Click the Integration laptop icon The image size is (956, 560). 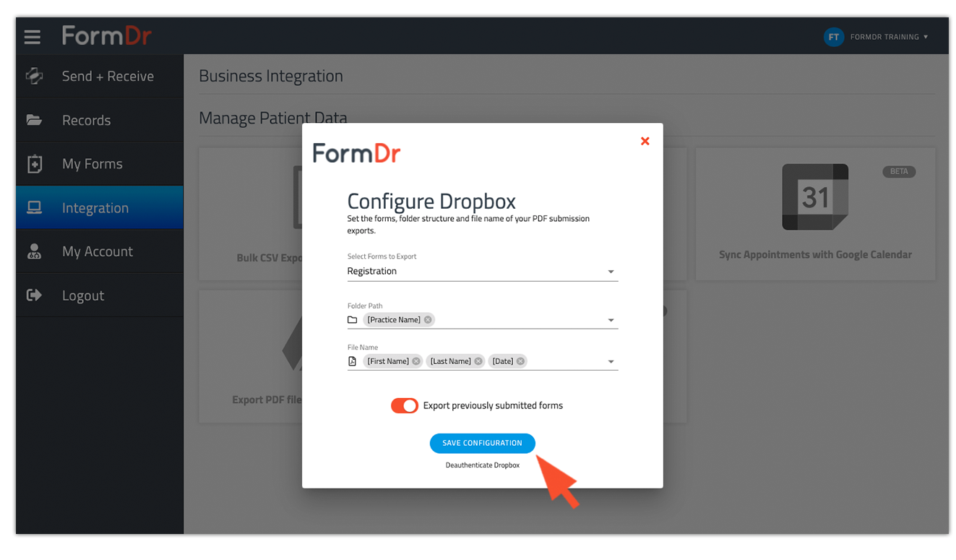coord(34,208)
